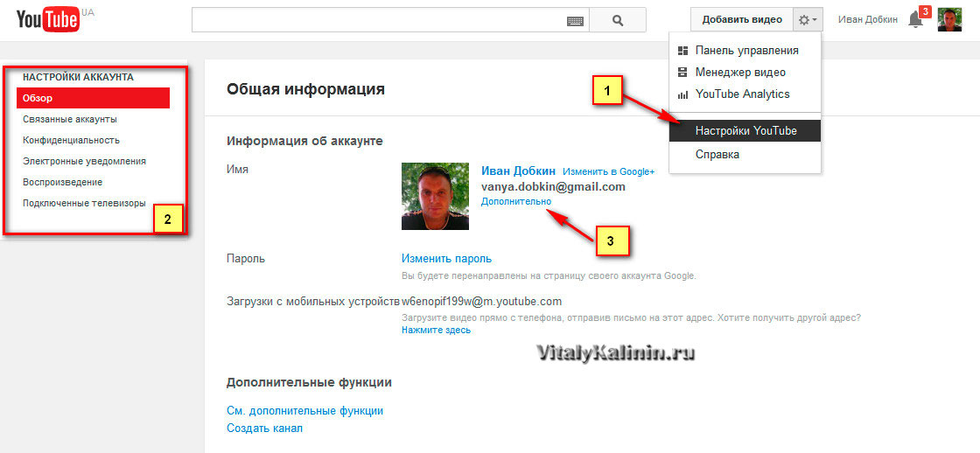Open Панель управления from the menu
This screenshot has width=980, height=453.
745,50
